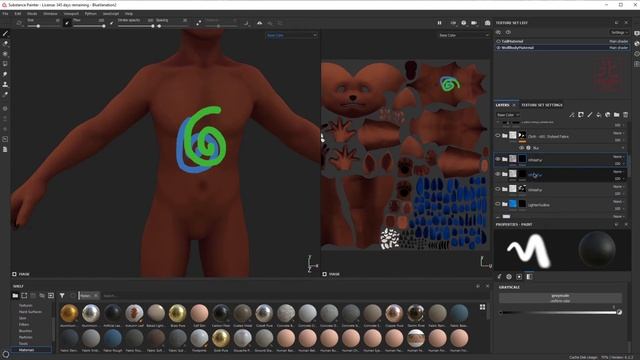Select the Brushes category in Shelf
Image resolution: width=640 pixels, height=360 pixels.
25,331
